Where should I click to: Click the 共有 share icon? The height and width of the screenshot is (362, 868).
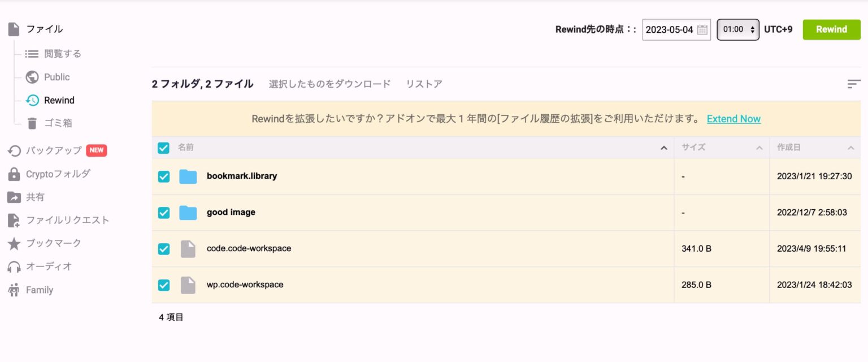point(12,197)
